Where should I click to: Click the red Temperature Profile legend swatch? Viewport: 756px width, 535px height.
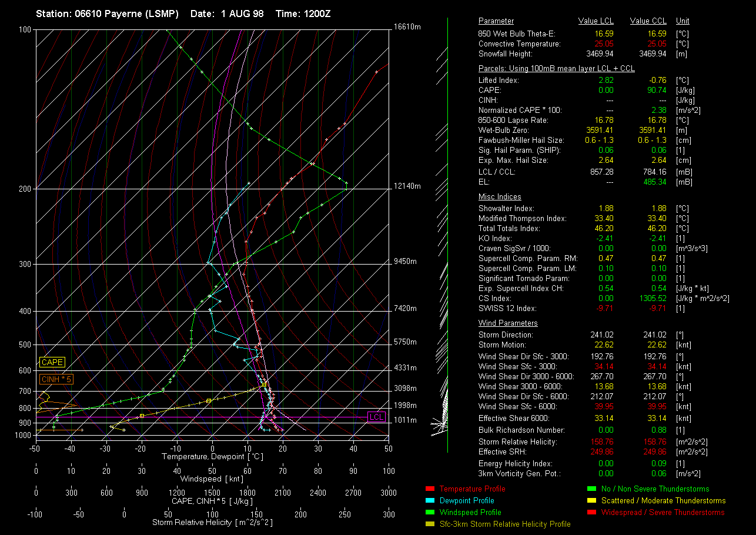[429, 489]
